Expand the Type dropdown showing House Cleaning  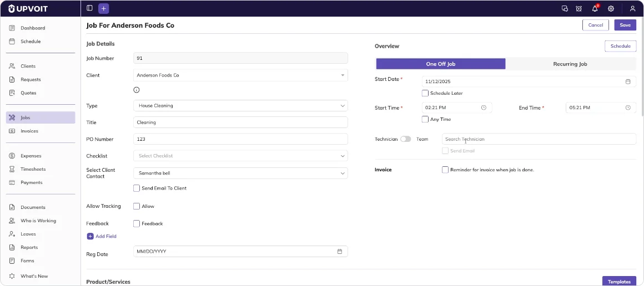240,105
